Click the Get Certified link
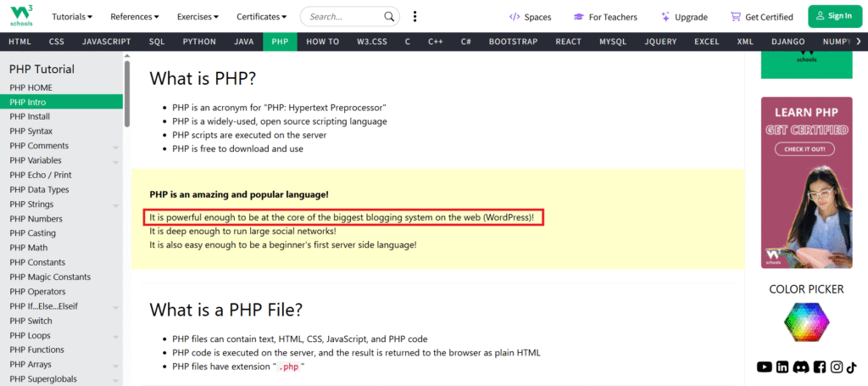868x386 pixels. click(x=761, y=16)
